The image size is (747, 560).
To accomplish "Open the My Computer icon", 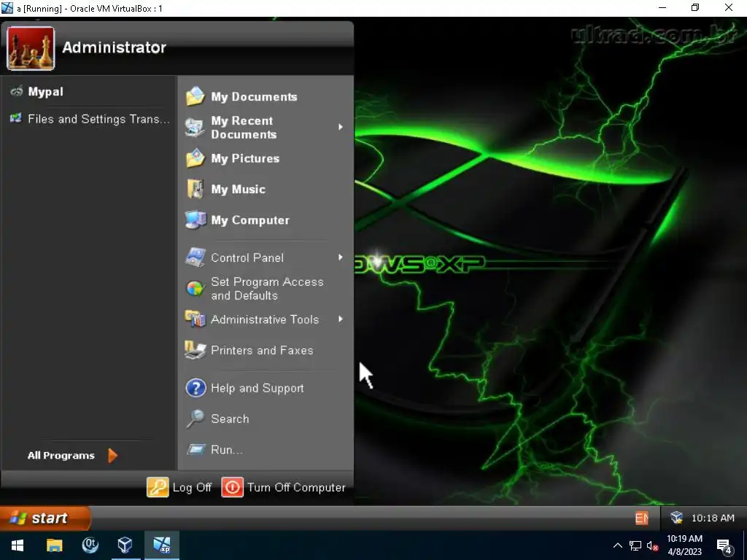I will pyautogui.click(x=196, y=220).
